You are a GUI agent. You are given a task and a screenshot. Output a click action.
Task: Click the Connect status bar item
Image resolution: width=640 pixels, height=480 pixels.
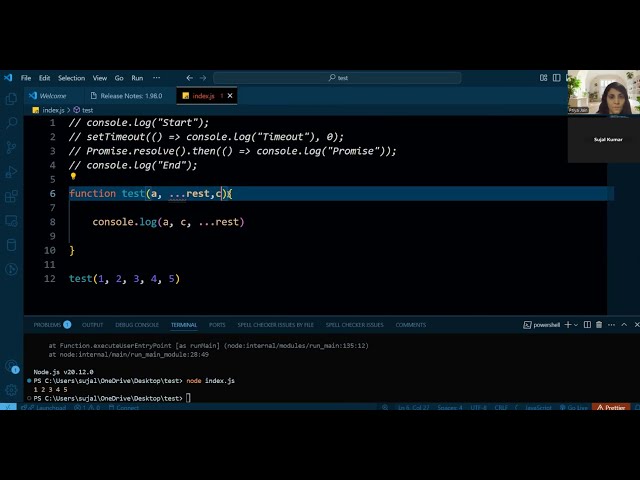coord(124,407)
